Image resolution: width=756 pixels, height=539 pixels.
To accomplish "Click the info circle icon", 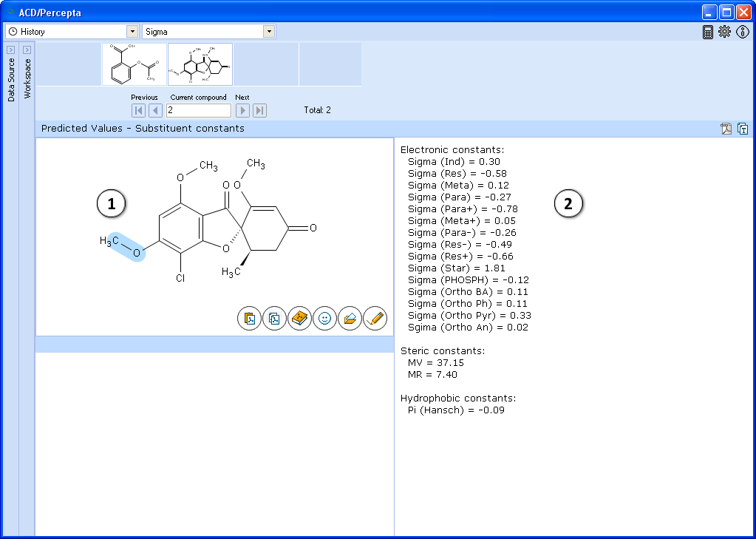I will click(743, 32).
